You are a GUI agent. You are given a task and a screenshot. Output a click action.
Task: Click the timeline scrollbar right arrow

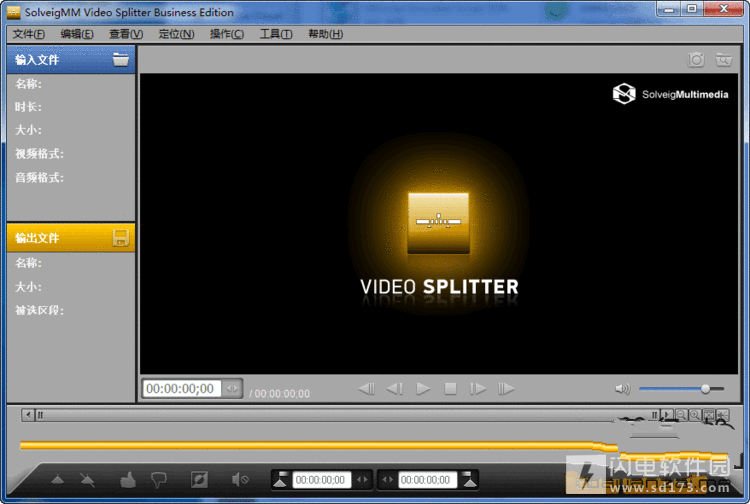[x=667, y=415]
